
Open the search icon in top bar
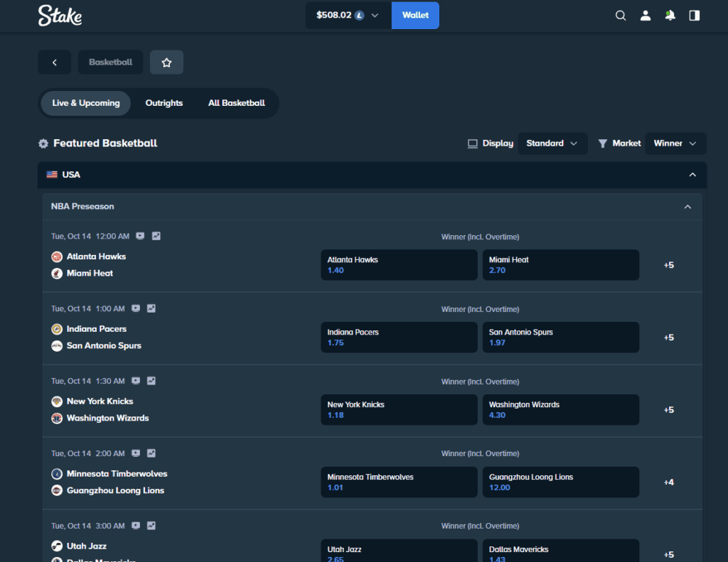pos(620,15)
